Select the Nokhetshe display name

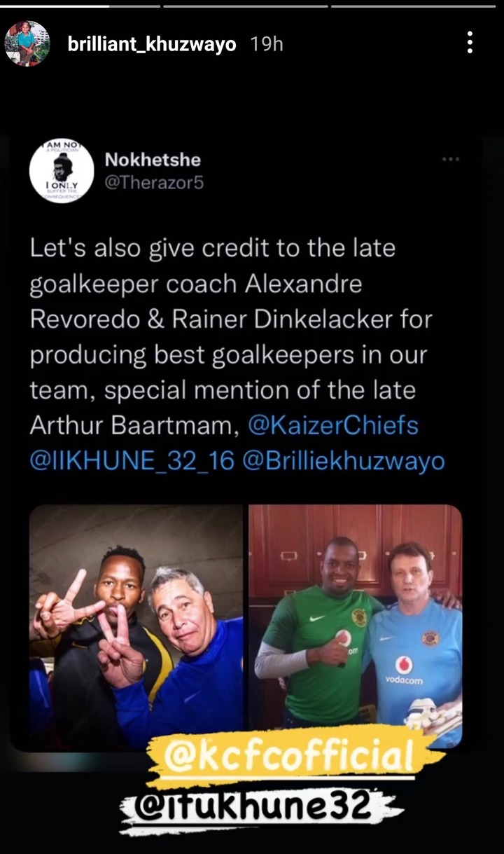152,160
